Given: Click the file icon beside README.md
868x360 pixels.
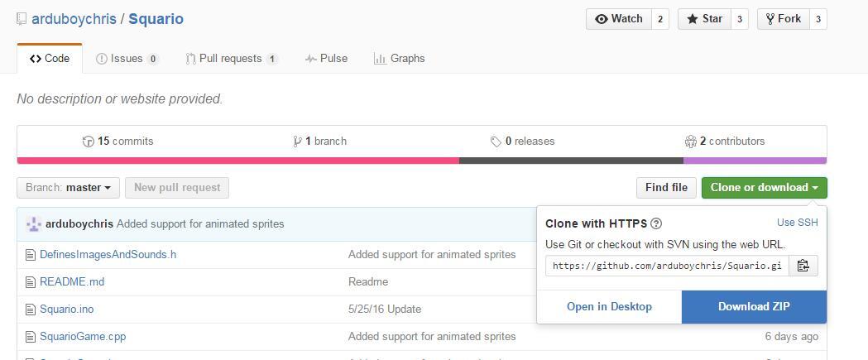Looking at the screenshot, I should pyautogui.click(x=31, y=282).
